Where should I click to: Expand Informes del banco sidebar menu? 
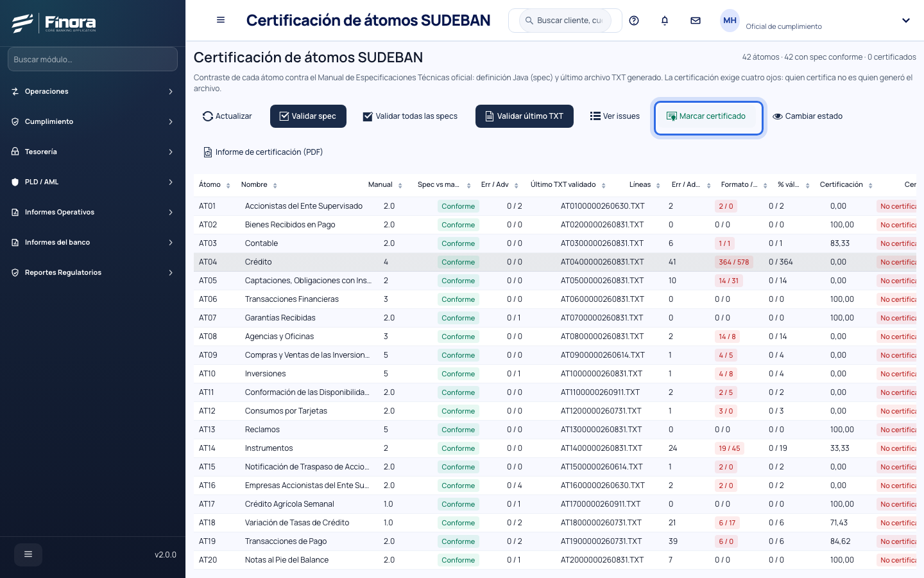coord(92,242)
